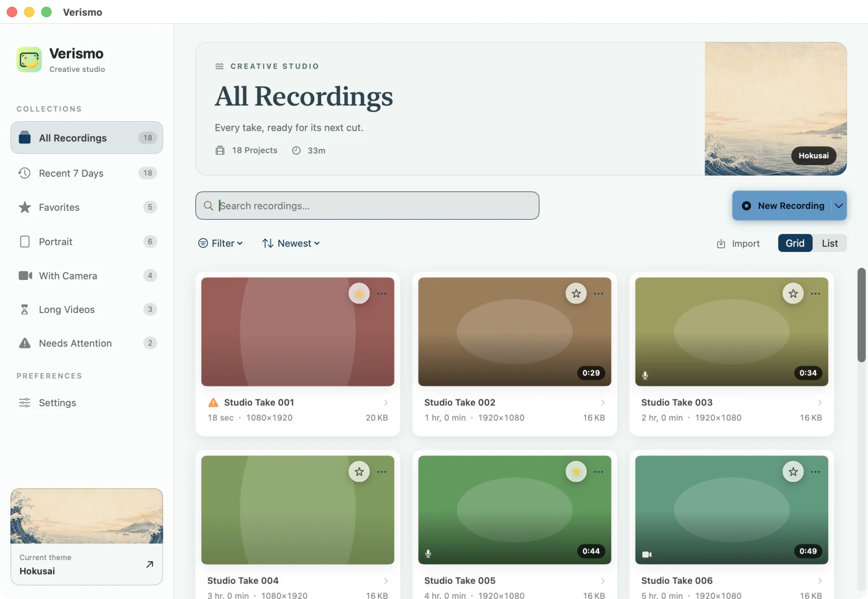Click the Search recordings input field
868x599 pixels.
(x=367, y=206)
